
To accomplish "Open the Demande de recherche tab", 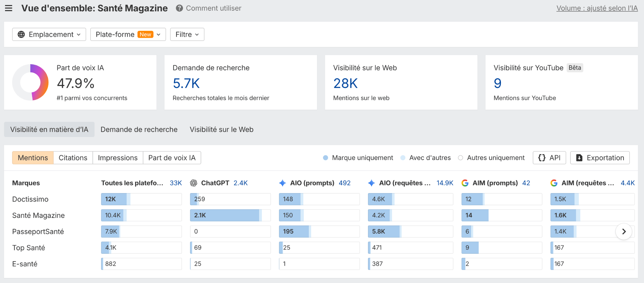I will pos(139,129).
